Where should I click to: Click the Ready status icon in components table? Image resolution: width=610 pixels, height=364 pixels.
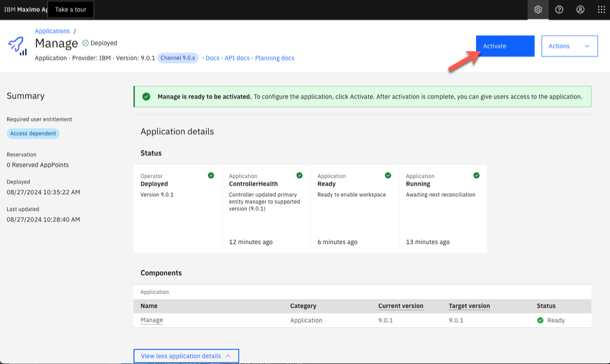(x=540, y=321)
